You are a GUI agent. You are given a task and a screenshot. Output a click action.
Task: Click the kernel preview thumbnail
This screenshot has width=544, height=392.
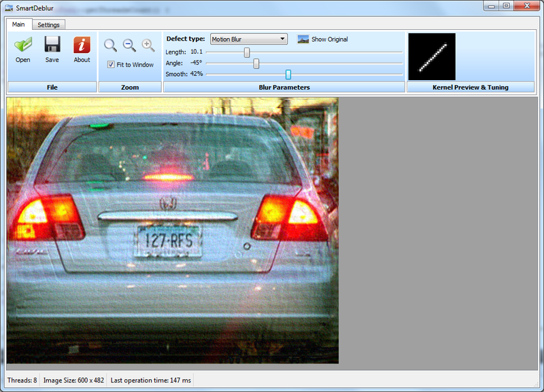(x=431, y=56)
